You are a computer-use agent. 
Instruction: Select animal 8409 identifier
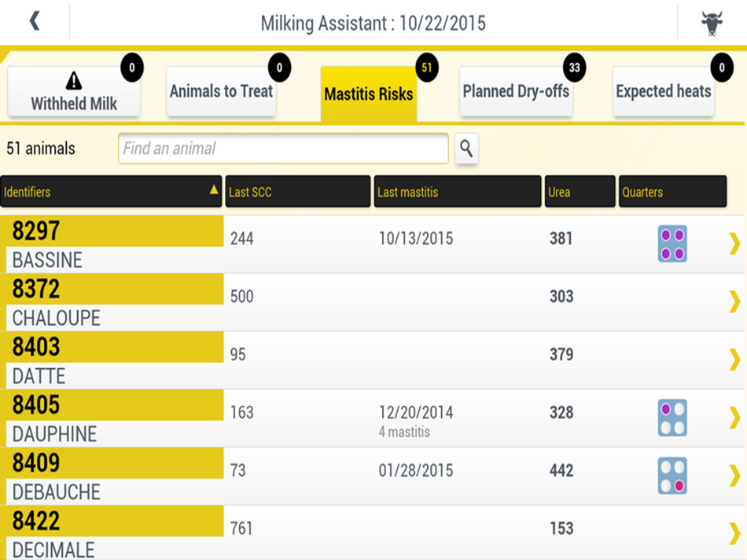click(36, 462)
